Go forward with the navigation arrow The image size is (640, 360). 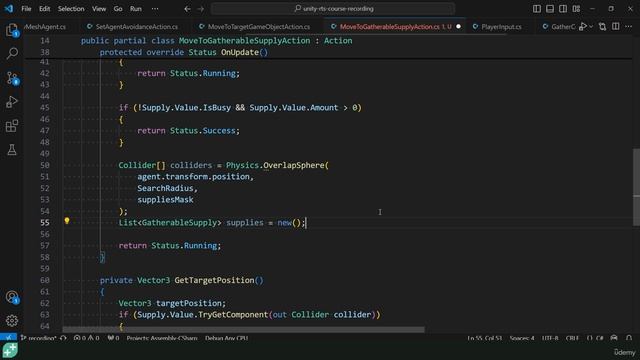[x=200, y=9]
